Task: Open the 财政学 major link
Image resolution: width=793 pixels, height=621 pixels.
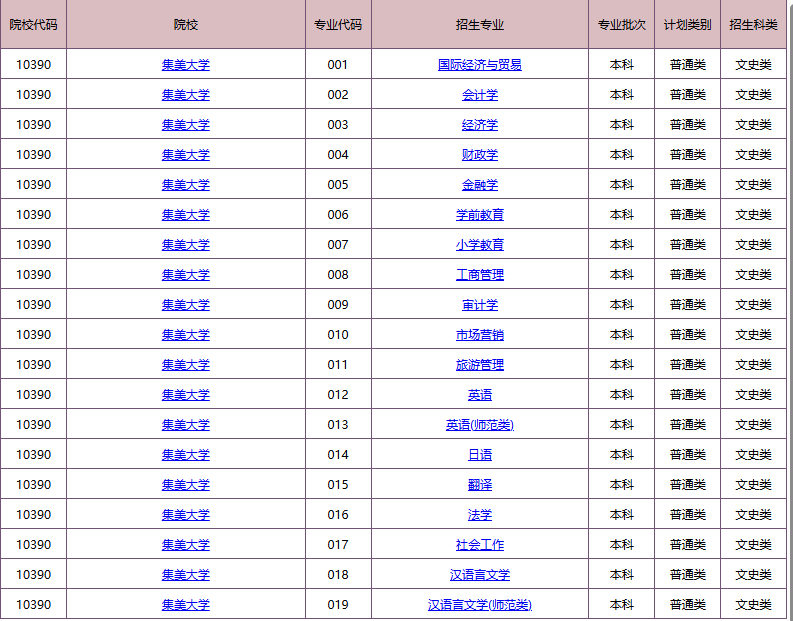Action: point(479,155)
